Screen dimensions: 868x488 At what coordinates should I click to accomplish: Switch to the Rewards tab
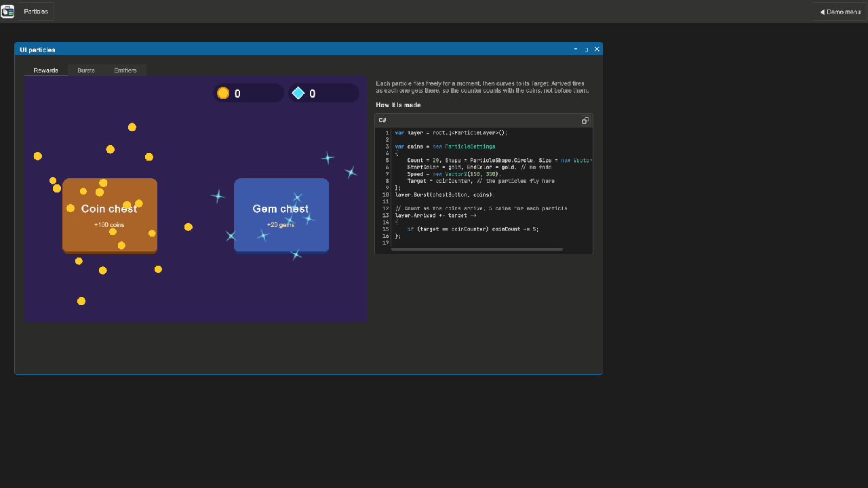pyautogui.click(x=46, y=70)
